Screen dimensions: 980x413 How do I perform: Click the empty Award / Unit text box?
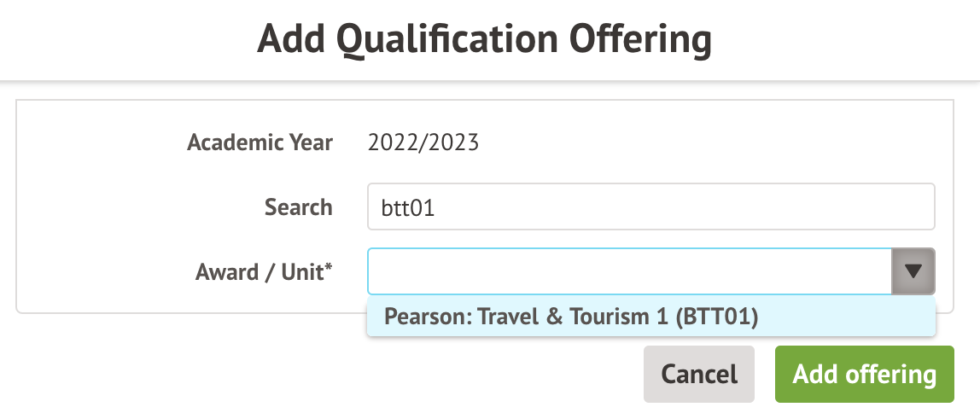tap(629, 271)
